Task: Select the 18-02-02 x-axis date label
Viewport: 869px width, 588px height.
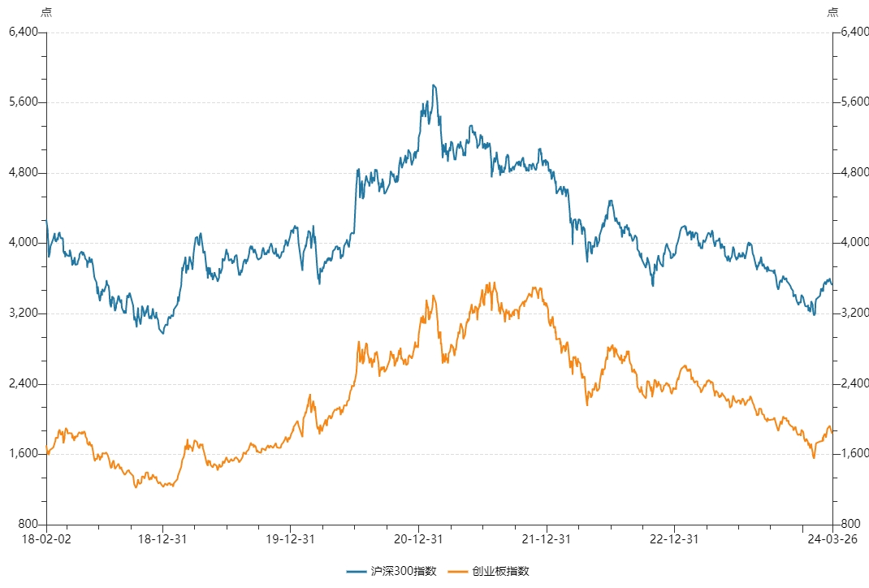Action: [x=46, y=539]
